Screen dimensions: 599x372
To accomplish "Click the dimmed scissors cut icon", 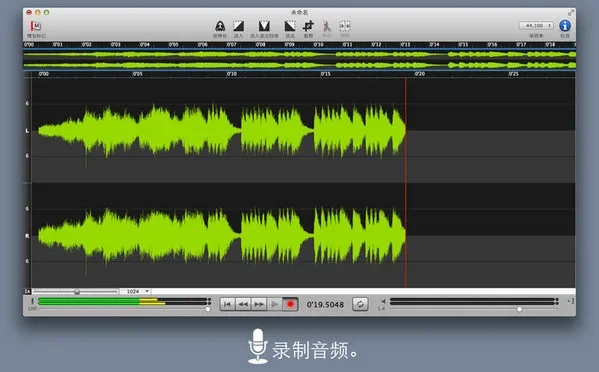I will (x=327, y=26).
